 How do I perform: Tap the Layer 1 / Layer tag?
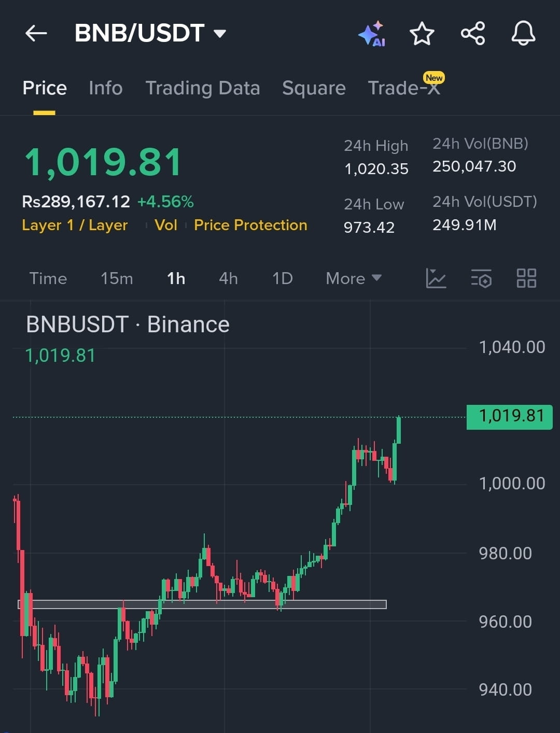(x=75, y=225)
